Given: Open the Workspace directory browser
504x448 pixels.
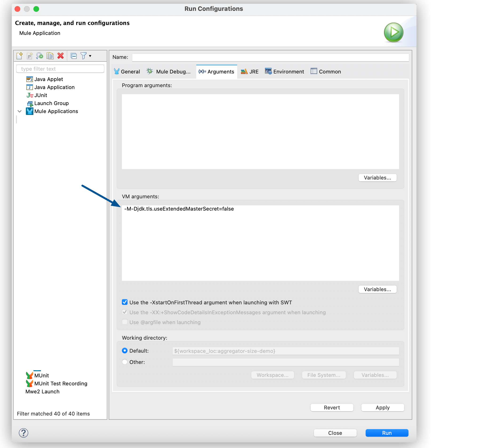Looking at the screenshot, I should [272, 375].
